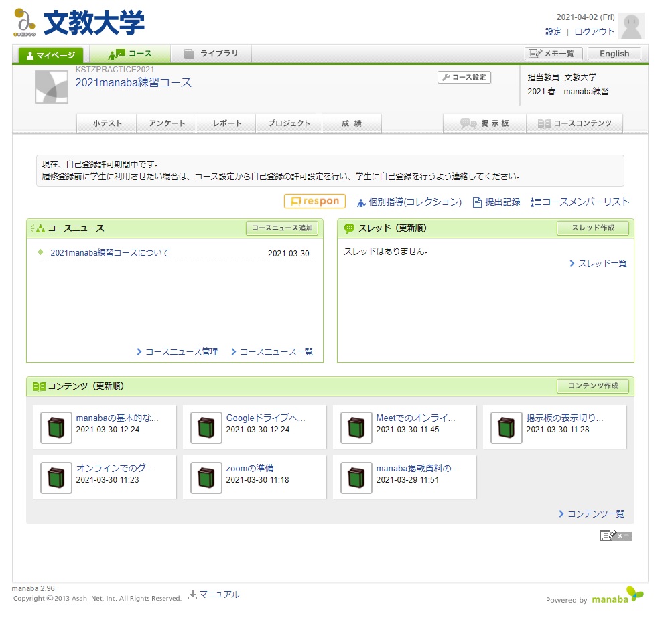Image resolution: width=672 pixels, height=634 pixels.
Task: Open the コースコンテンツ tab
Action: point(575,123)
